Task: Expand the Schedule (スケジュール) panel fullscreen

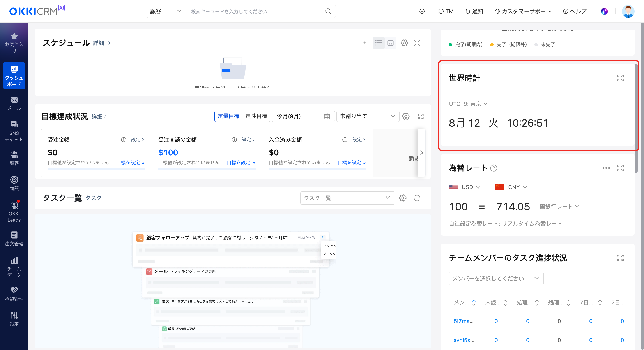Action: pos(417,43)
